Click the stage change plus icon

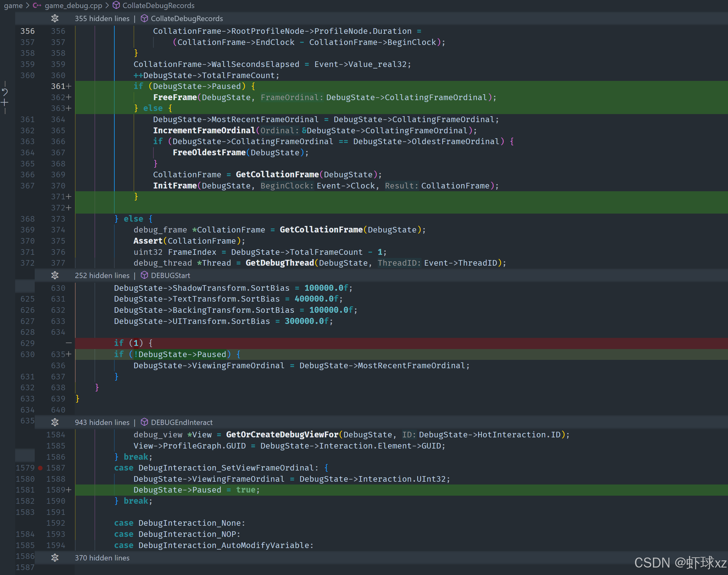click(x=5, y=102)
